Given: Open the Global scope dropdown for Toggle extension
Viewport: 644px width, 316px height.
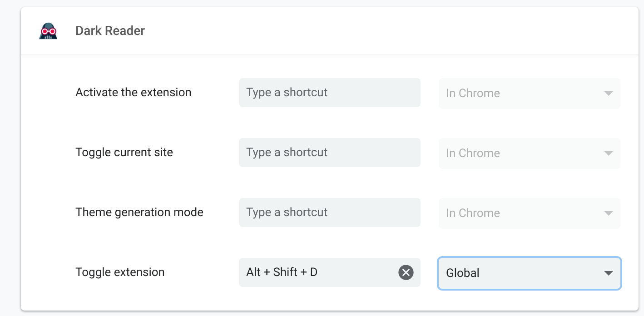Looking at the screenshot, I should click(529, 273).
